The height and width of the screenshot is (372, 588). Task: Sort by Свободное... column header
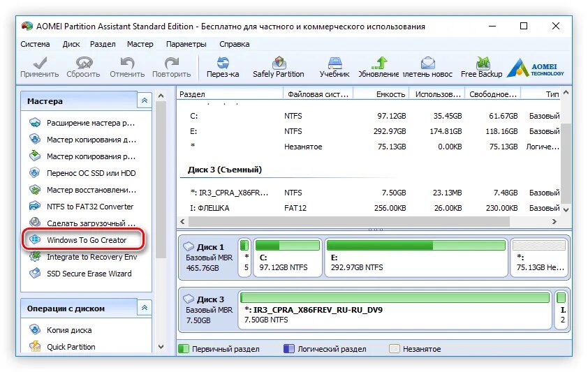493,94
